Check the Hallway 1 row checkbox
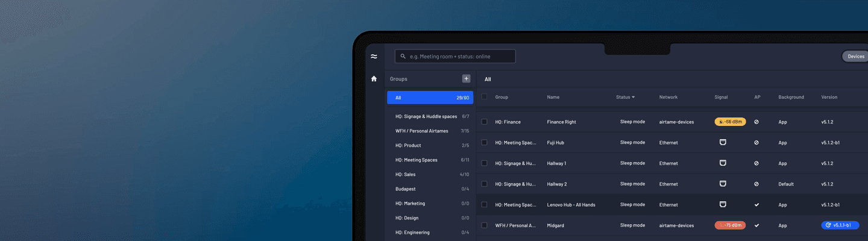This screenshot has height=241, width=868. (484, 163)
